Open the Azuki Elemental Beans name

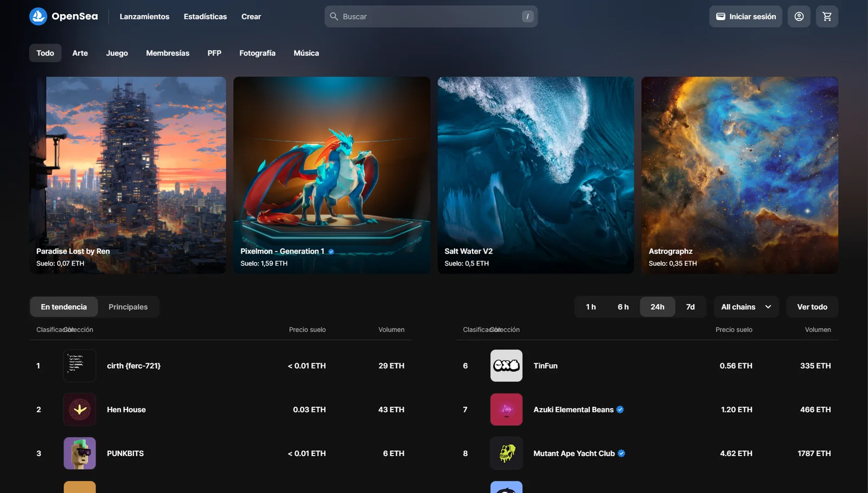(573, 409)
